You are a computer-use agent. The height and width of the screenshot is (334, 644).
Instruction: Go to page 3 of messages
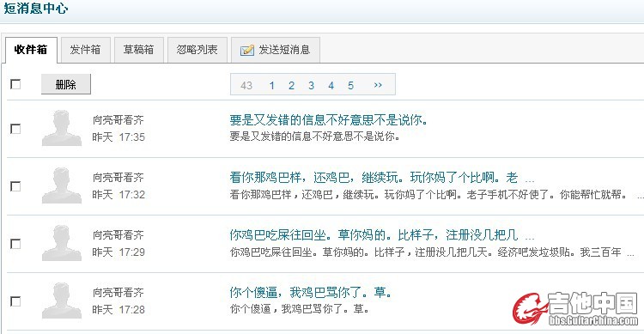pos(312,86)
